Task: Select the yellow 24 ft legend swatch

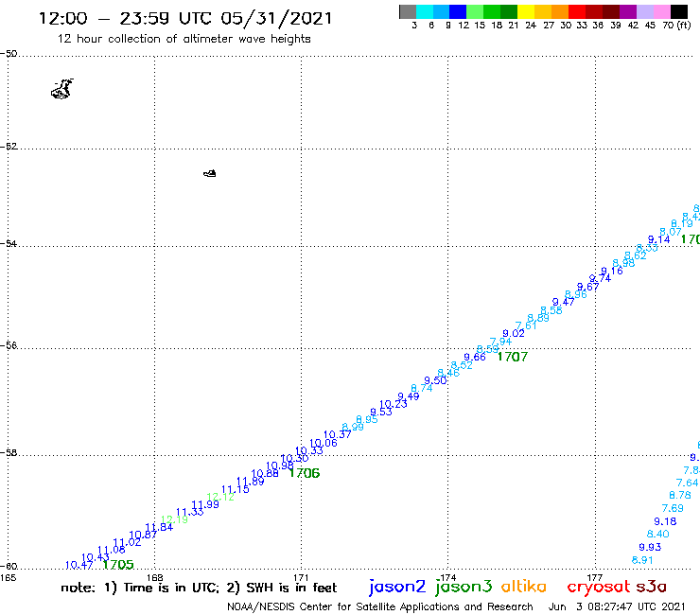Action: click(526, 11)
